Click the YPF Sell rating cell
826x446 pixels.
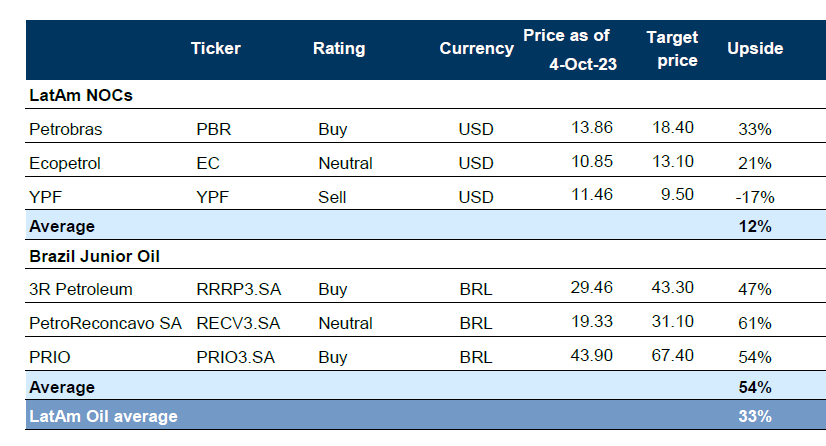click(x=331, y=197)
